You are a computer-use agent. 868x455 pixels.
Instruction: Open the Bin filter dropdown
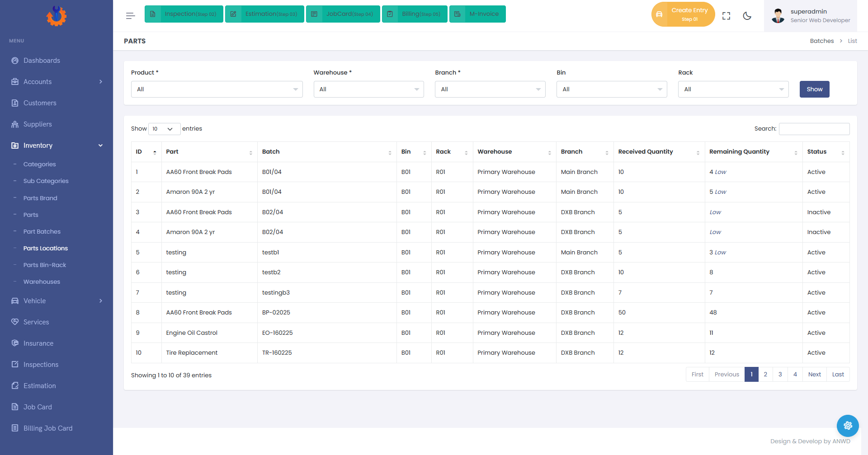[x=612, y=89]
